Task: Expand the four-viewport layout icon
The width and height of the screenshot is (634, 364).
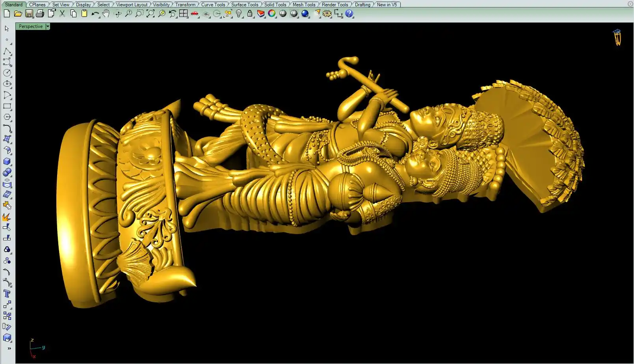Action: pos(184,14)
